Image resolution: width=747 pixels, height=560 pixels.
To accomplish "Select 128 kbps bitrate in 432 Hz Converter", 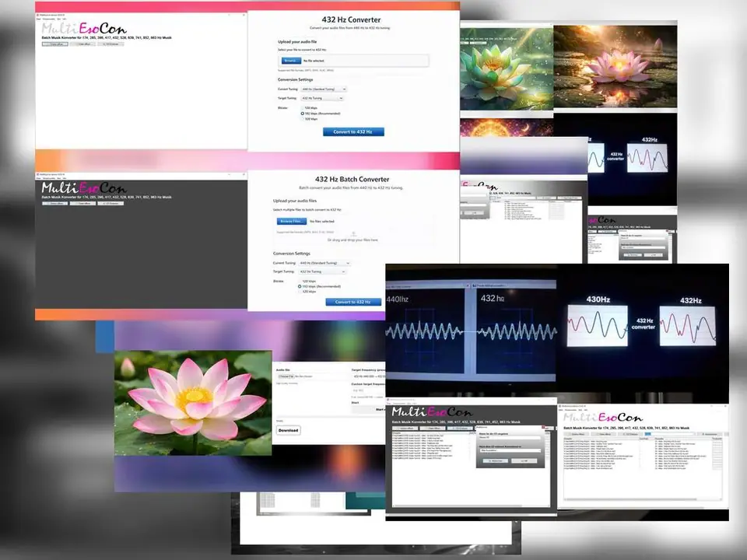I will 302,107.
